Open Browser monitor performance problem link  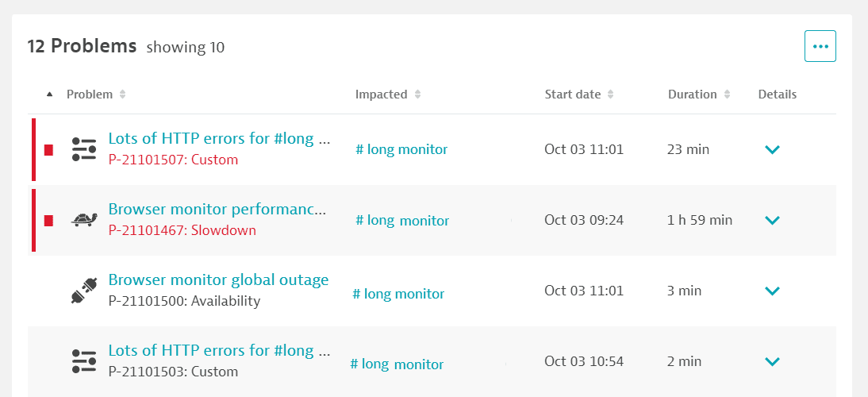tap(218, 210)
